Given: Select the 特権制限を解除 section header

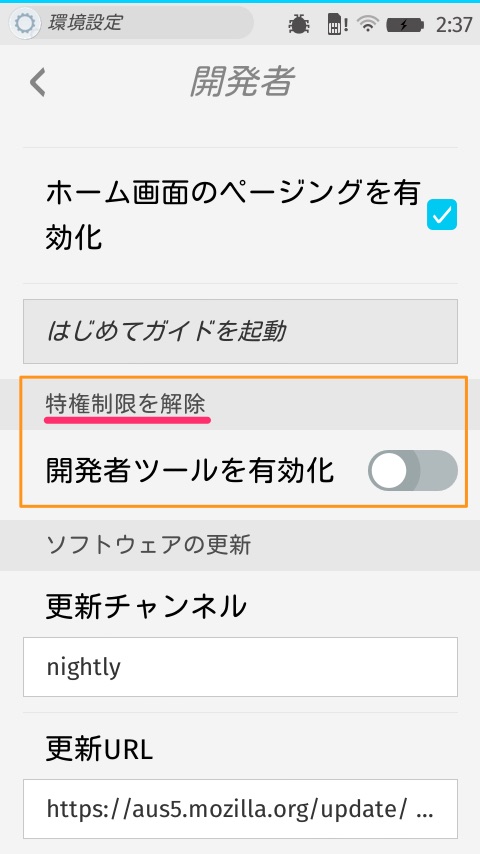Looking at the screenshot, I should 126,405.
